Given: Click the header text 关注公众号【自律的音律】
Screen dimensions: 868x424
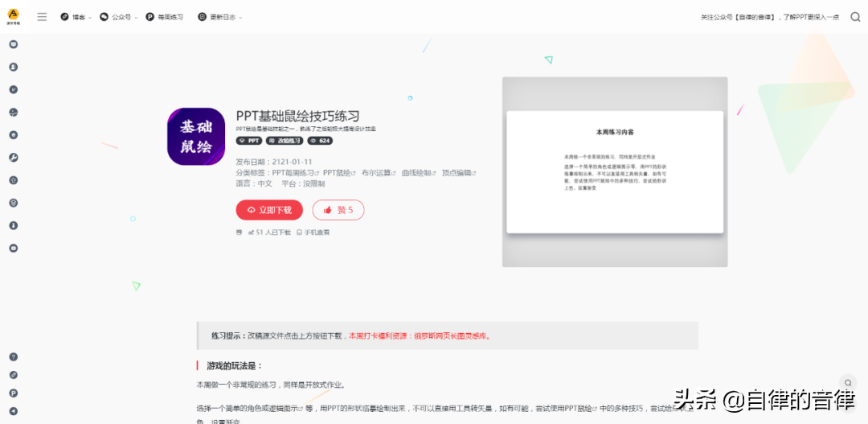Looking at the screenshot, I should click(739, 17).
